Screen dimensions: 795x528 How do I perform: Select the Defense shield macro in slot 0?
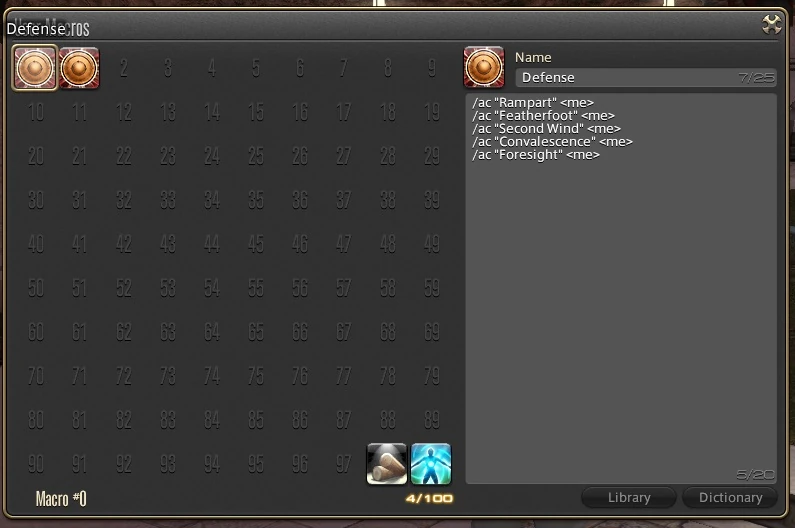coord(35,68)
